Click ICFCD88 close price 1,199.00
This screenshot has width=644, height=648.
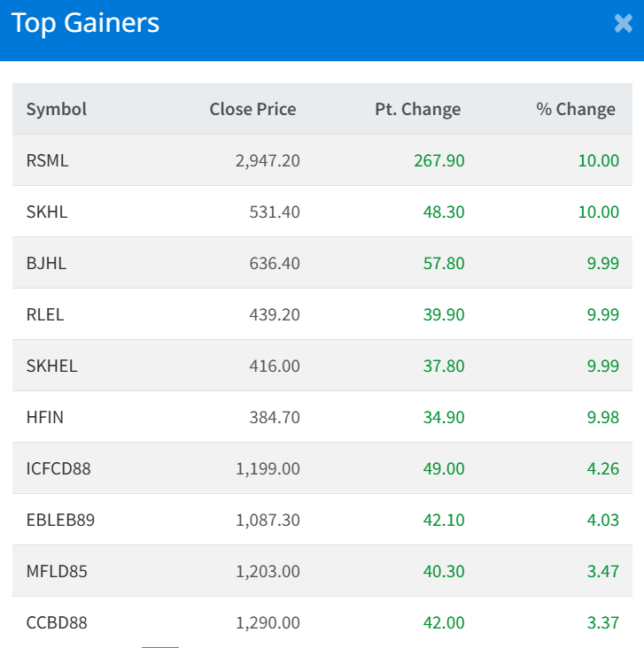[x=268, y=468]
